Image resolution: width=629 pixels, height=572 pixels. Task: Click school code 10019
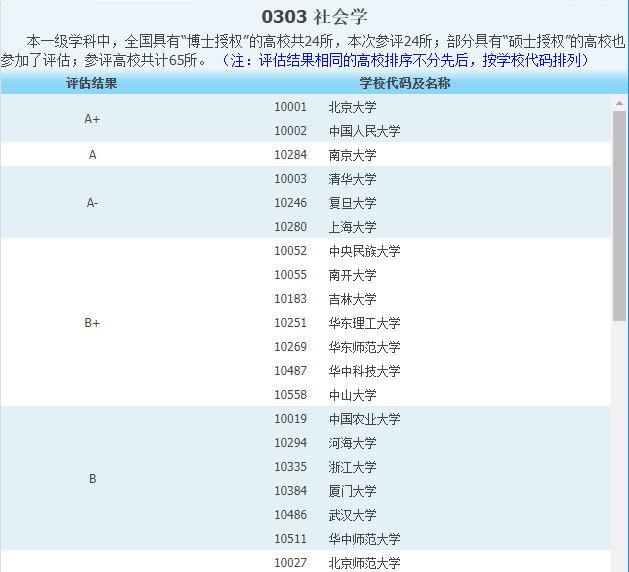click(x=290, y=419)
